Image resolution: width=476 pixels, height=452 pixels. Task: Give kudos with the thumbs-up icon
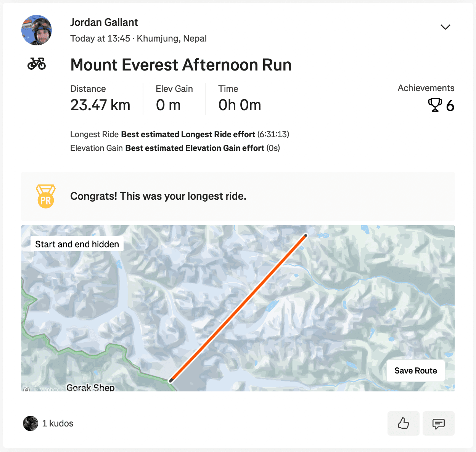[x=403, y=423]
